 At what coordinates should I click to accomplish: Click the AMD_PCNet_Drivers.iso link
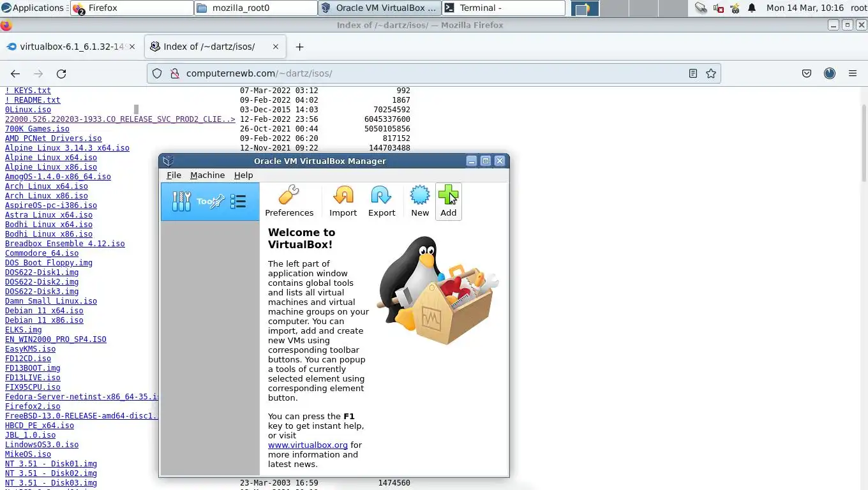coord(54,138)
